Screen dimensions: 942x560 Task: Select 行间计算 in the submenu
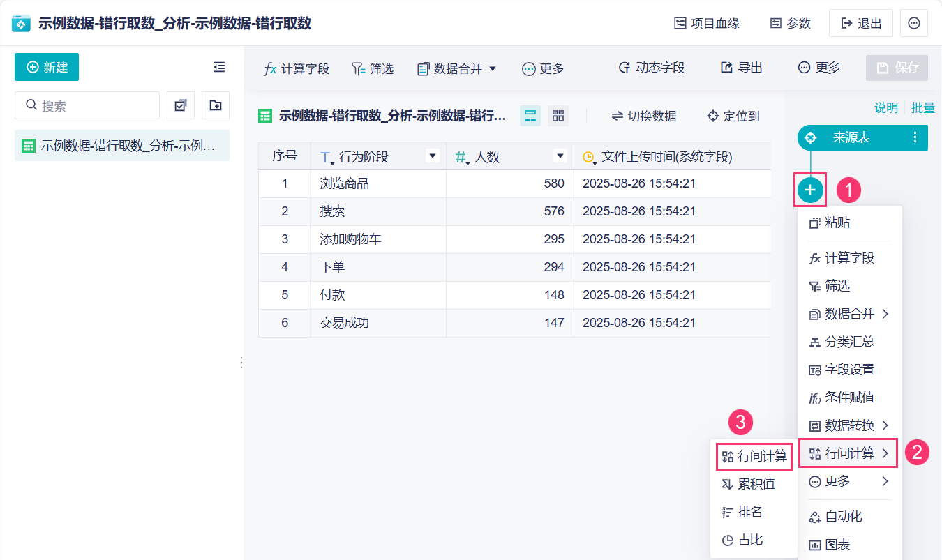pyautogui.click(x=755, y=456)
